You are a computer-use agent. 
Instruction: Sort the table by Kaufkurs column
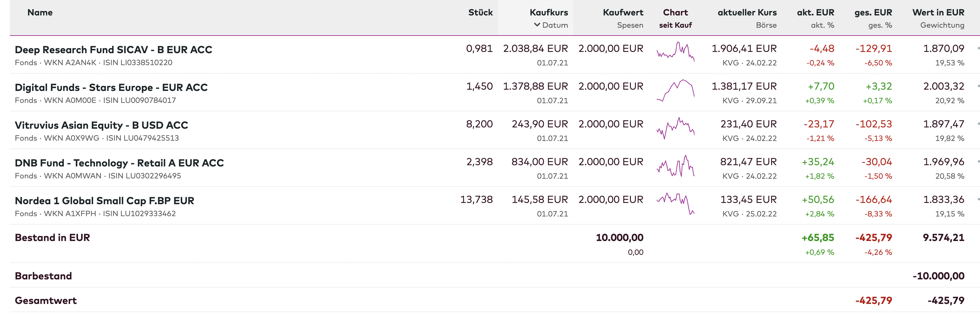548,13
